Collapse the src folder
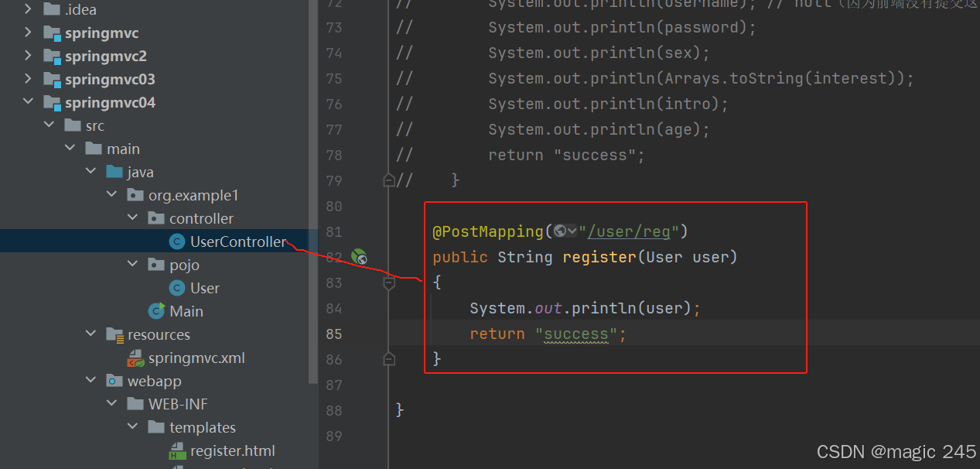980x469 pixels. click(50, 125)
